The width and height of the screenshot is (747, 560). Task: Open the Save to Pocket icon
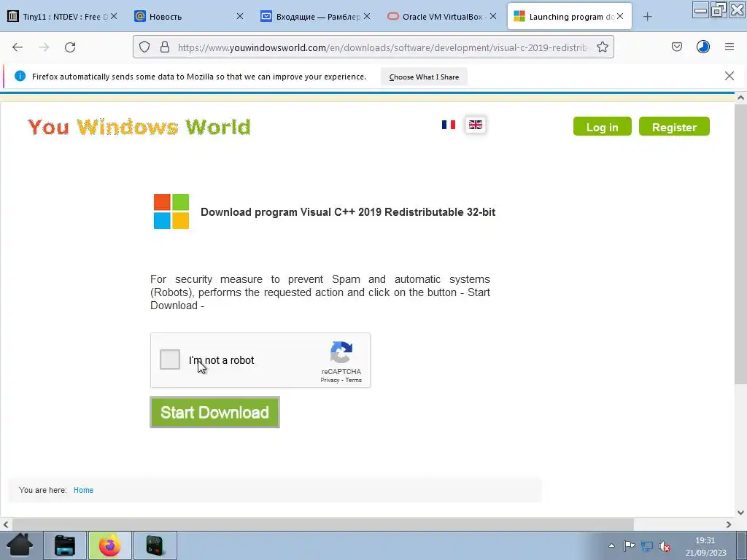[x=676, y=47]
